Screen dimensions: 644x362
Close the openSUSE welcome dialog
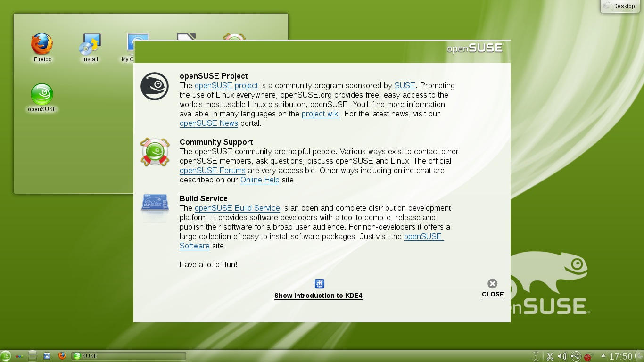tap(493, 288)
